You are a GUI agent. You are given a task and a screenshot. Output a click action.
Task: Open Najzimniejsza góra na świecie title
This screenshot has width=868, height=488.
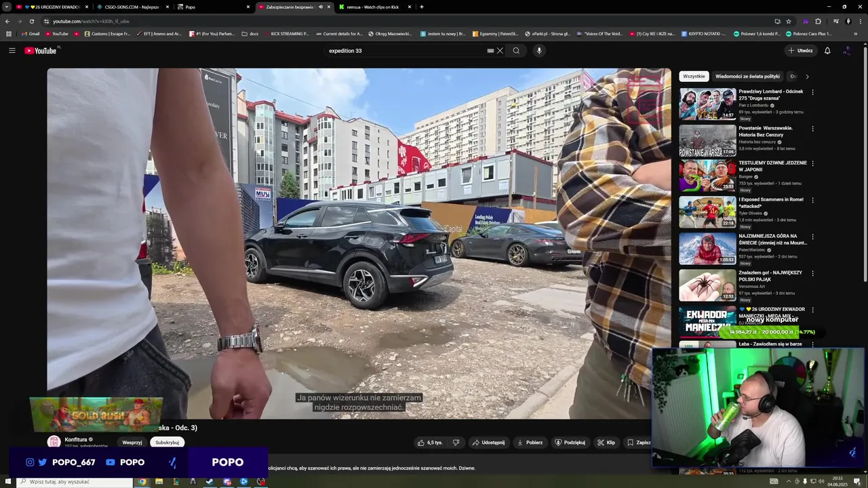(x=773, y=239)
